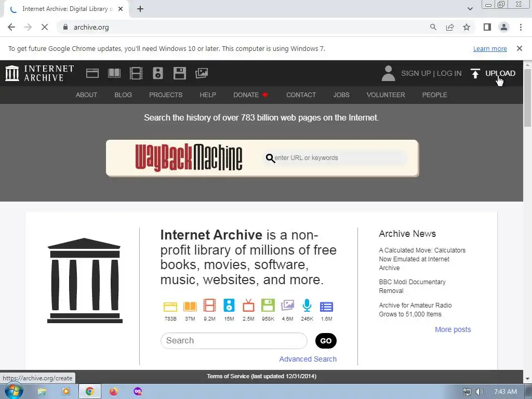532x399 pixels.
Task: Open the VOLUNTEER menu item
Action: click(x=386, y=95)
